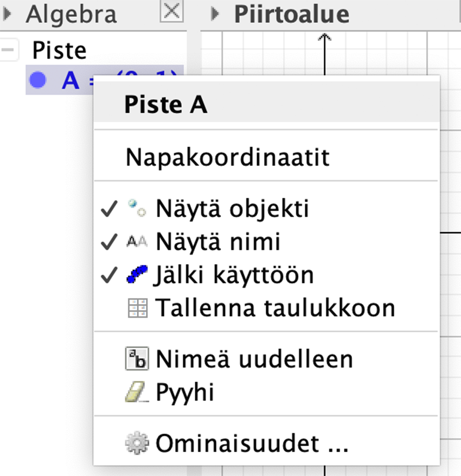The width and height of the screenshot is (461, 476).
Task: Collapse the Piirtoalue panel triangle
Action: click(215, 14)
